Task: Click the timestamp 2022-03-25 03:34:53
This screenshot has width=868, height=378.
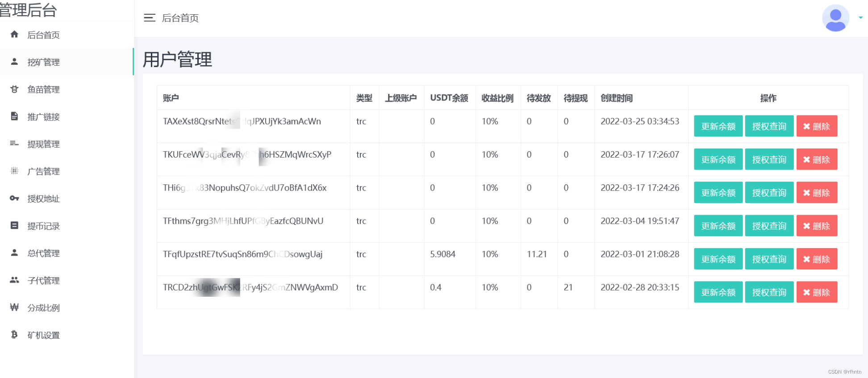Action: pos(640,121)
